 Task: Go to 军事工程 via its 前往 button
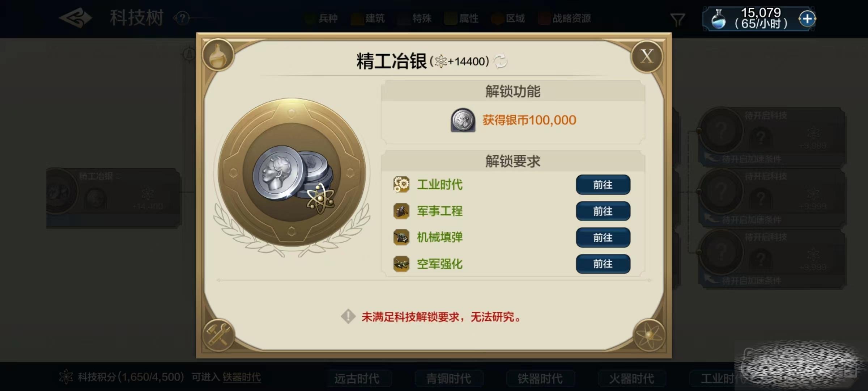click(603, 211)
